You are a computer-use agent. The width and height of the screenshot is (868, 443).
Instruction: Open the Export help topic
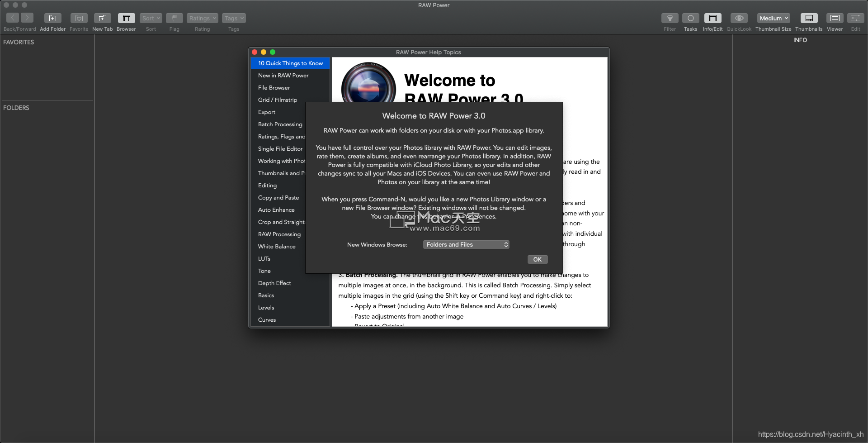pos(267,112)
